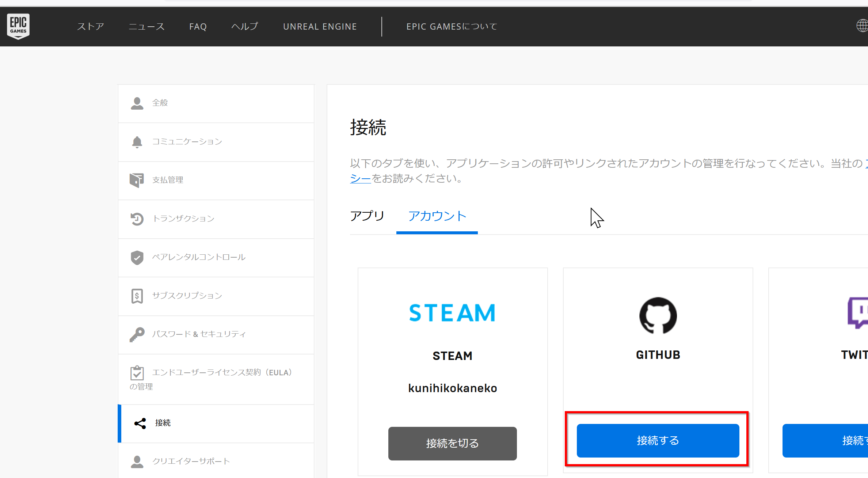Open the language globe icon
Screen dimensions: 868x478
[863, 26]
